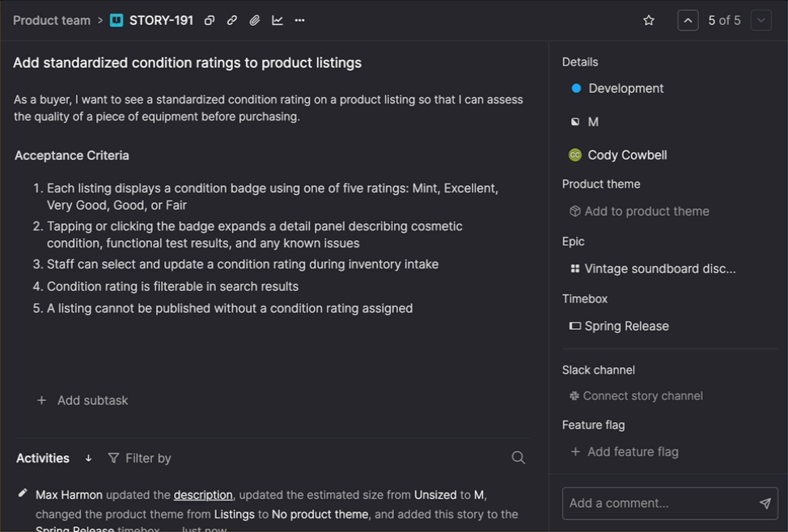Open the three-dot more options menu
This screenshot has width=788, height=532.
[300, 20]
